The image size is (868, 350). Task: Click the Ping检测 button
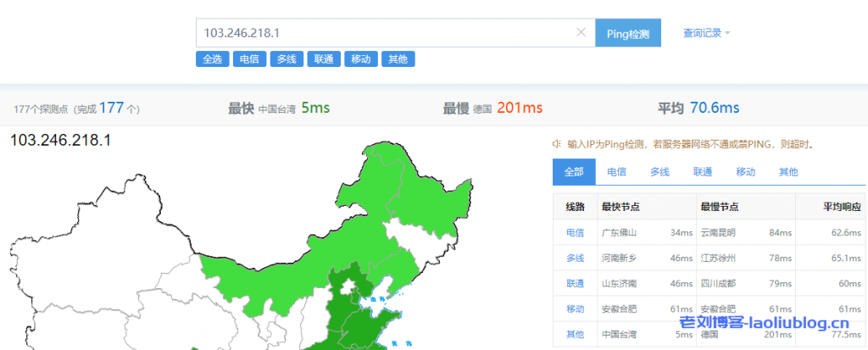click(628, 34)
